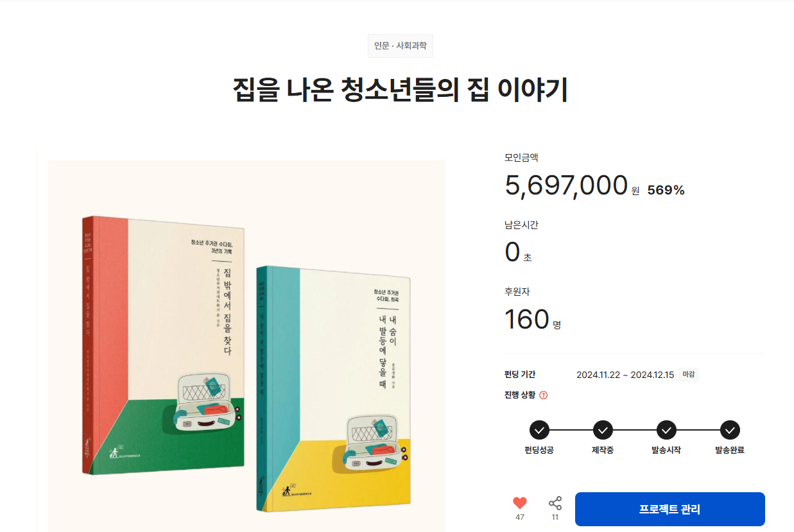Click the question mark next to 진행 상황
794x532 pixels.
544,395
